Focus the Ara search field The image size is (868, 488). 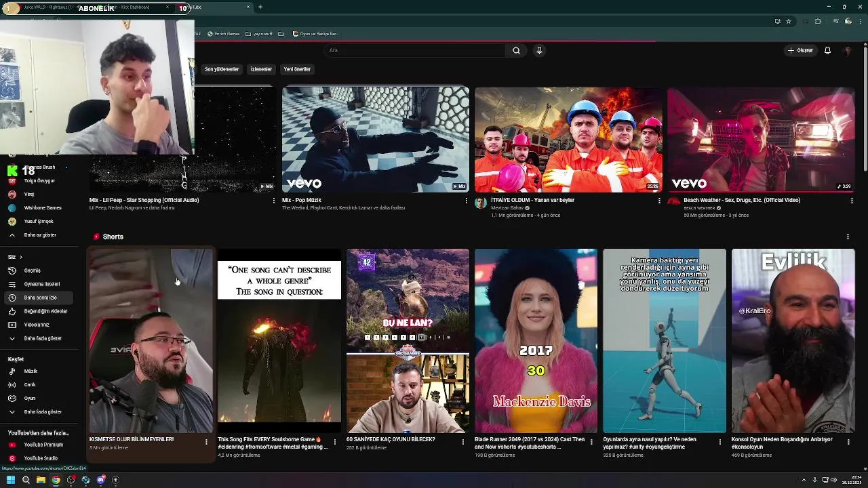click(x=415, y=50)
